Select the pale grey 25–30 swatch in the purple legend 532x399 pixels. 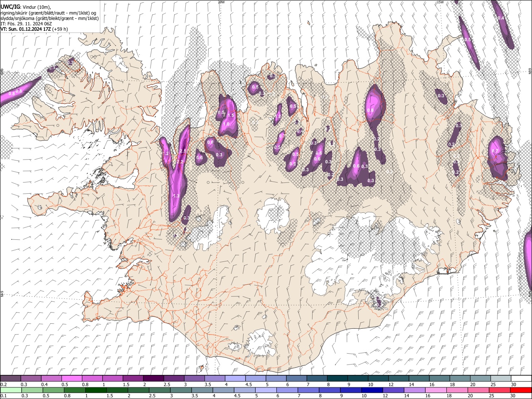pyautogui.click(x=501, y=379)
